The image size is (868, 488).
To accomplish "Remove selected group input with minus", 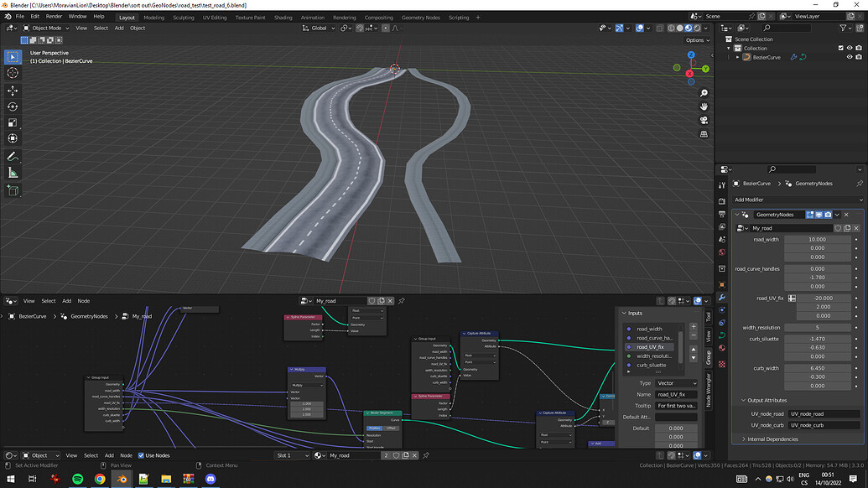I will click(693, 335).
